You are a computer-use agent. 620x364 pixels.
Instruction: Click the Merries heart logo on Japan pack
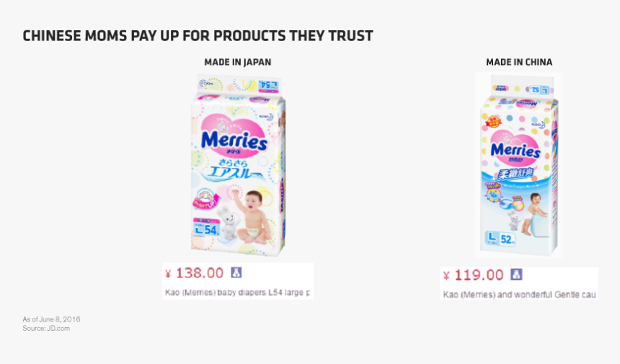tap(234, 135)
